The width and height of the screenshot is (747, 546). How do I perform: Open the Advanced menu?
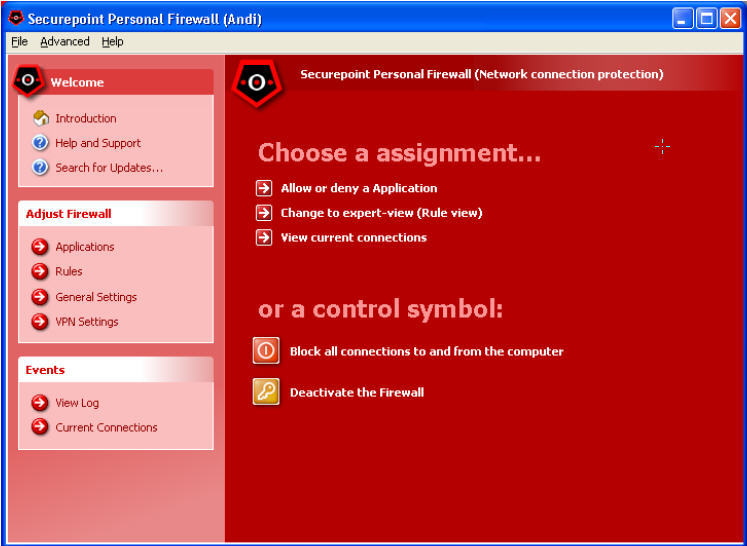tap(65, 42)
